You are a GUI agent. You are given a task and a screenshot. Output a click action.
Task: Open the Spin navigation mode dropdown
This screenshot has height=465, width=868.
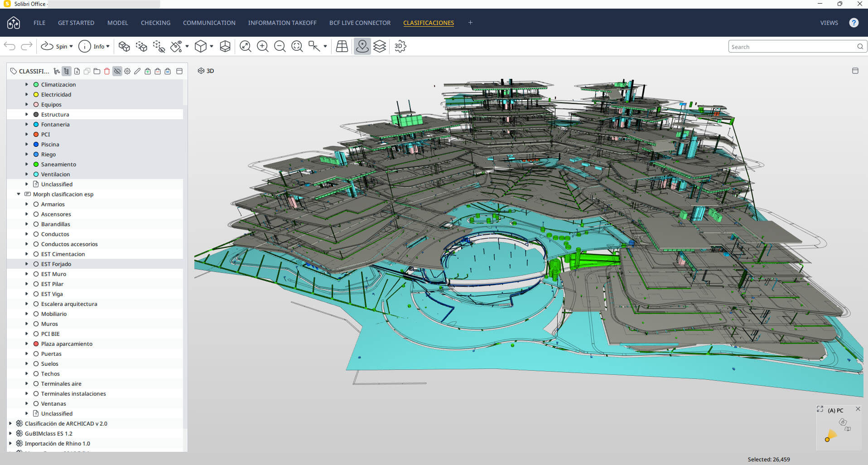[x=71, y=46]
